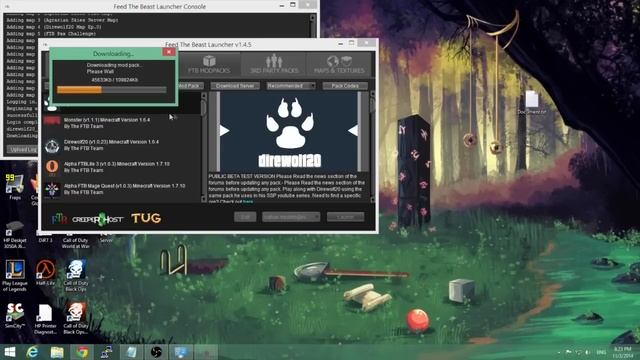
Task: Open the orange-skull Call of Duty Black Ops shortcut
Action: (x=76, y=319)
